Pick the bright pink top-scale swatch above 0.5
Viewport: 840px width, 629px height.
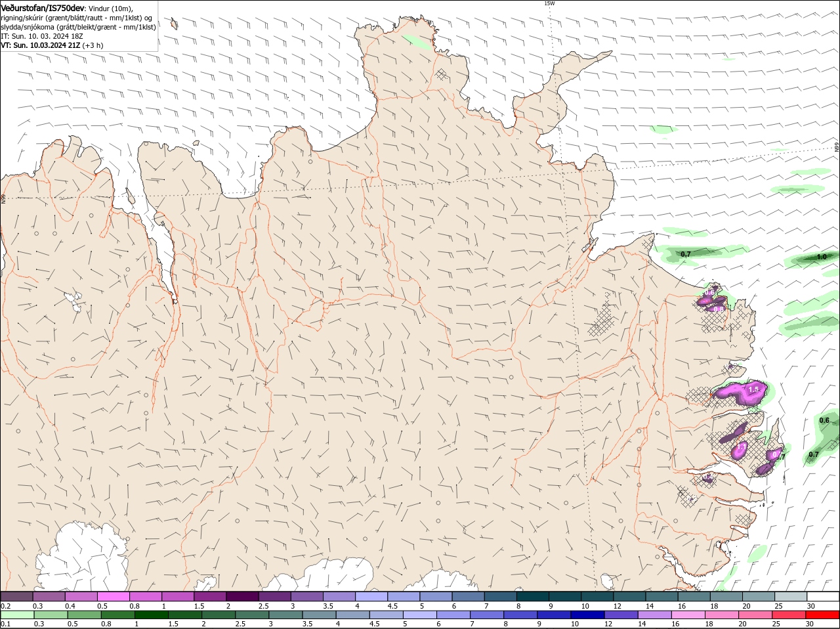pyautogui.click(x=114, y=596)
